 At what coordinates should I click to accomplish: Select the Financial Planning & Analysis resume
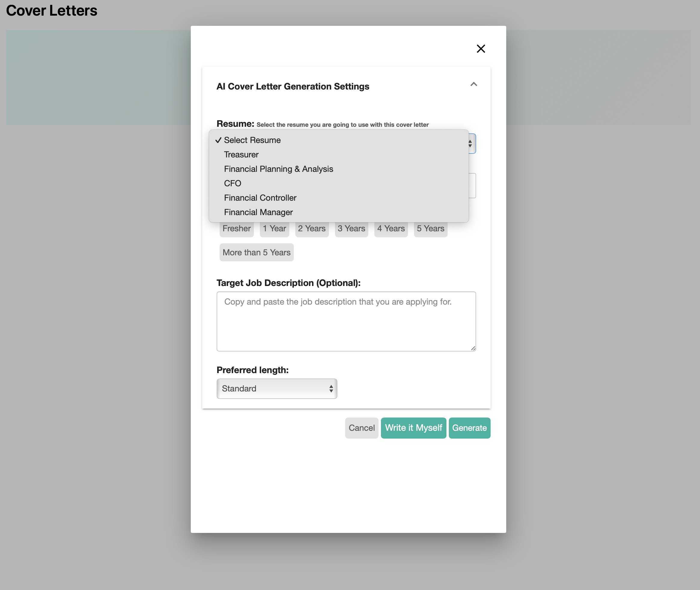pyautogui.click(x=278, y=169)
